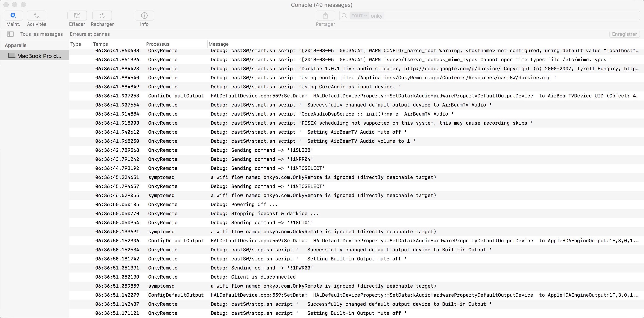This screenshot has height=318, width=644.
Task: Switch to the Erreurs et pannes tab
Action: [90, 34]
